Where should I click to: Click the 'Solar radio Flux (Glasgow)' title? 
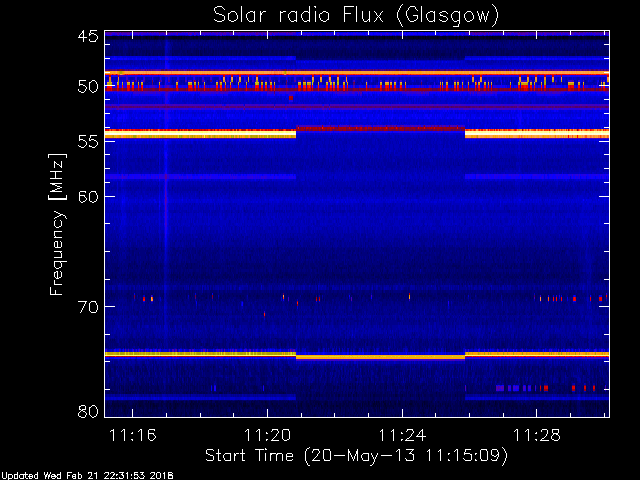(x=356, y=16)
